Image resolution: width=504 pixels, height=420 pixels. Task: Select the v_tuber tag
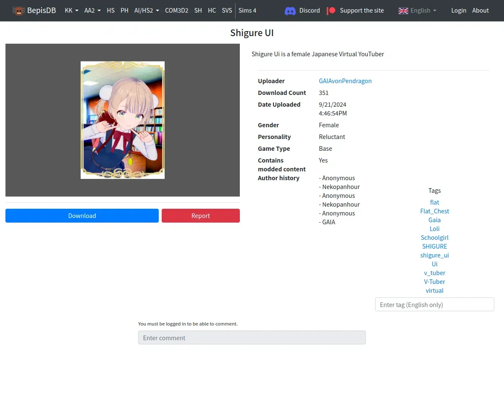[435, 273]
